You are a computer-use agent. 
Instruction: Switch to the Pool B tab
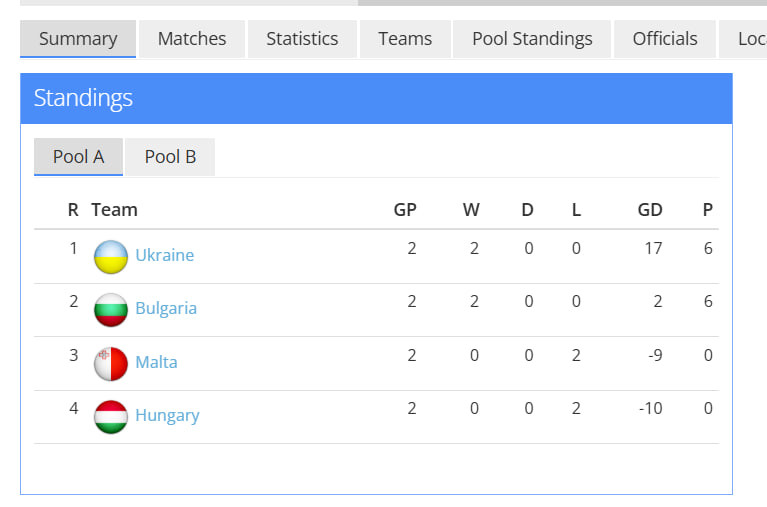(x=170, y=157)
